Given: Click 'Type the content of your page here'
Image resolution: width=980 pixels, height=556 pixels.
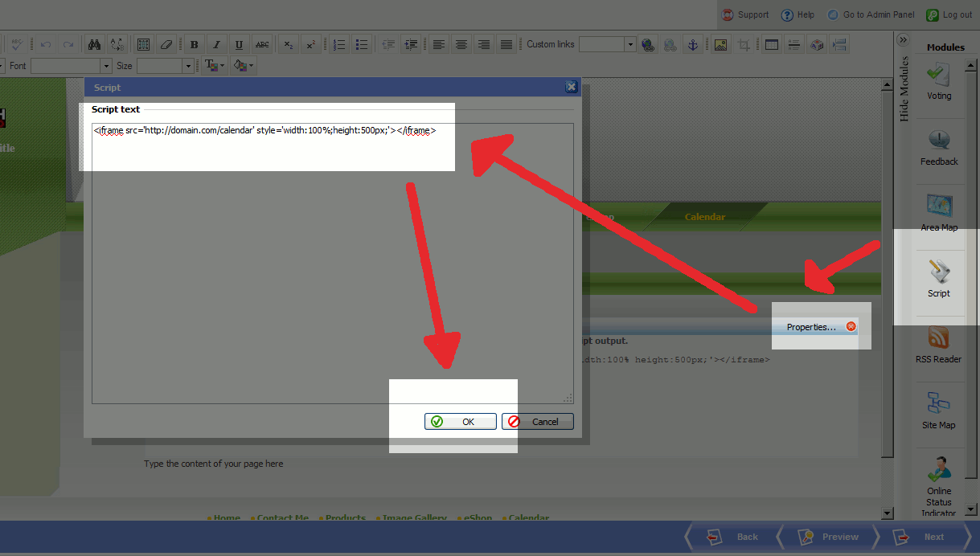Looking at the screenshot, I should click(x=214, y=464).
